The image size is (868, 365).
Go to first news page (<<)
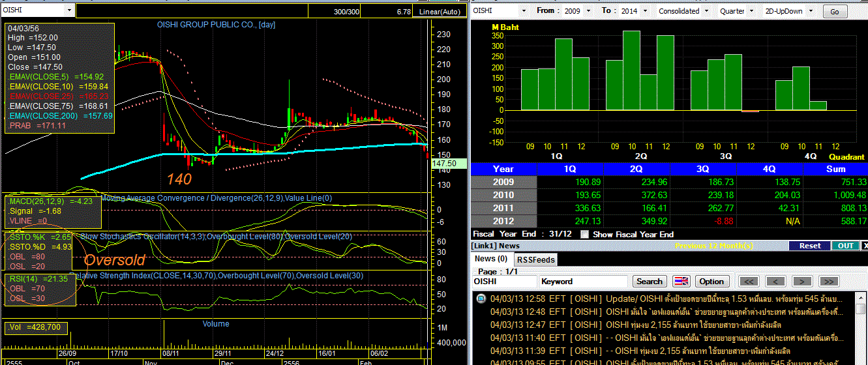pos(749,281)
